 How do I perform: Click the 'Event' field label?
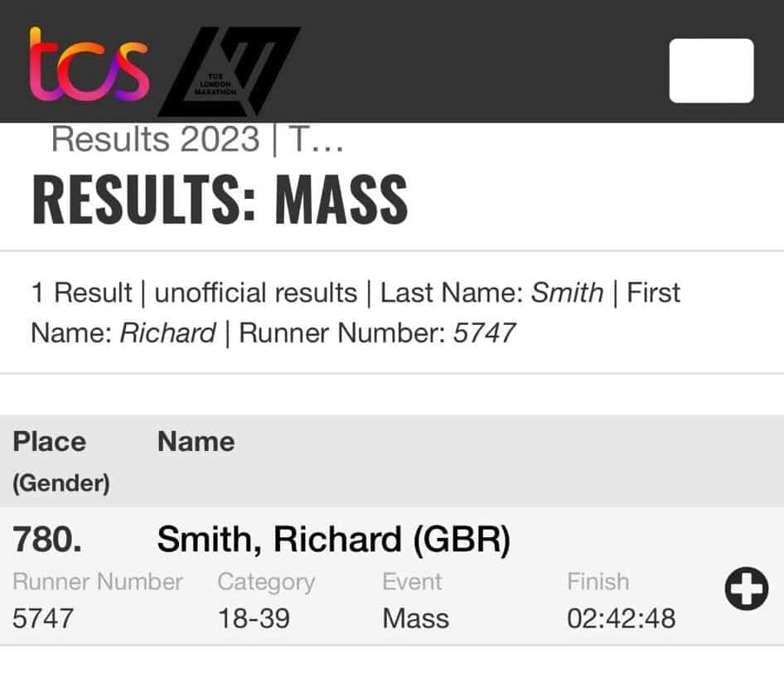[412, 582]
